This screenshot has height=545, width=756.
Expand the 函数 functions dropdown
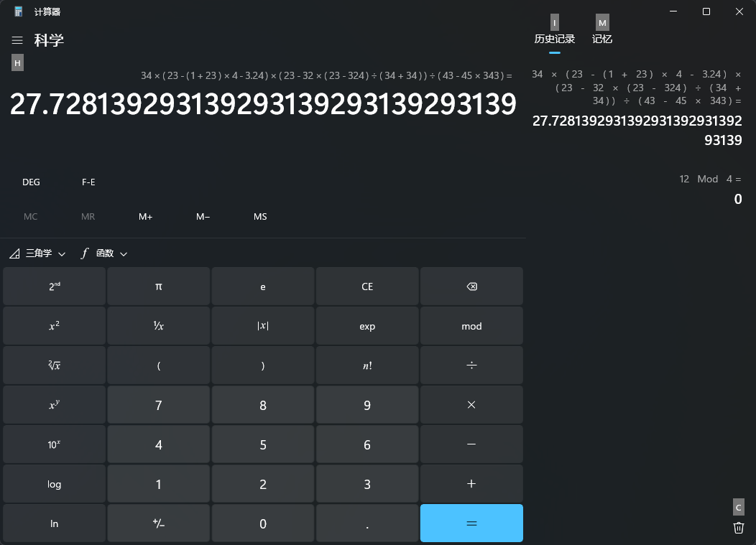pos(103,253)
